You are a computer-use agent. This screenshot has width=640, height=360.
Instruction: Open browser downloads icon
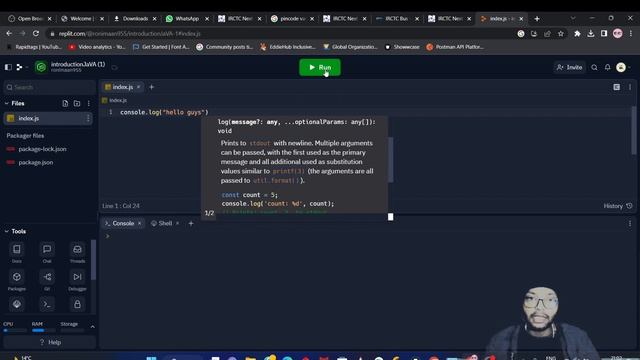coord(591,33)
